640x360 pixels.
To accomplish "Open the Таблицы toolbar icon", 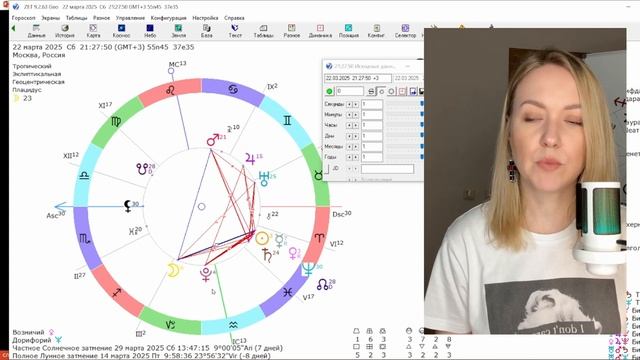I will [263, 31].
